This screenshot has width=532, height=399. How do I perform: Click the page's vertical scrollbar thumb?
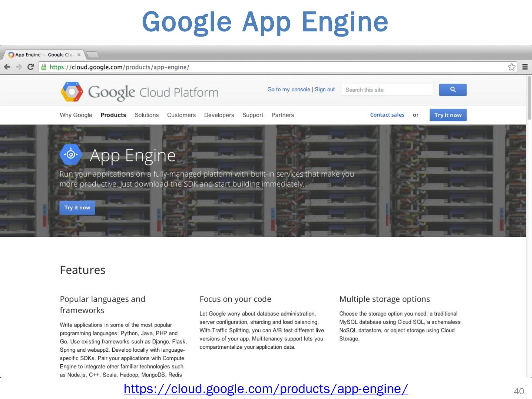click(x=529, y=98)
